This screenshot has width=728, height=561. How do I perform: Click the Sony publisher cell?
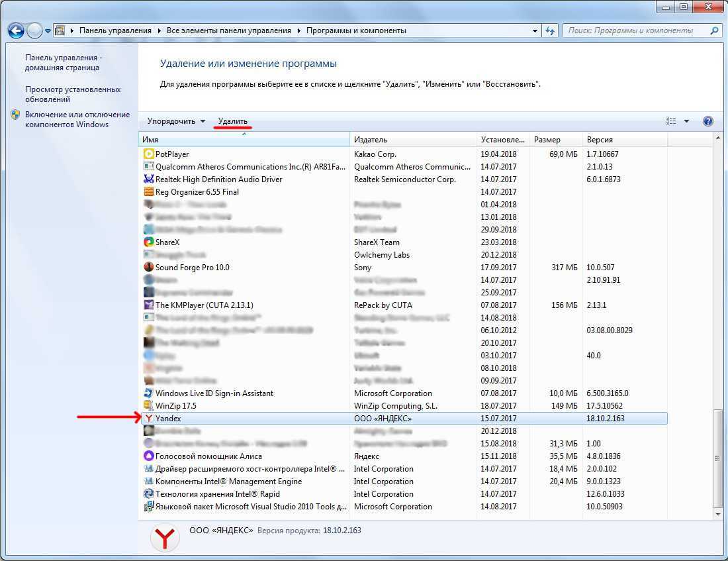[x=363, y=268]
